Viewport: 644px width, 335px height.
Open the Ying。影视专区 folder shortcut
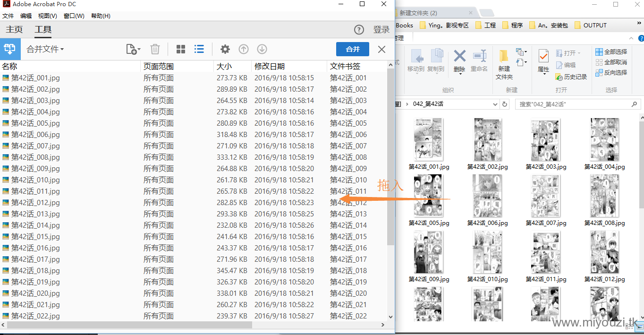[444, 25]
